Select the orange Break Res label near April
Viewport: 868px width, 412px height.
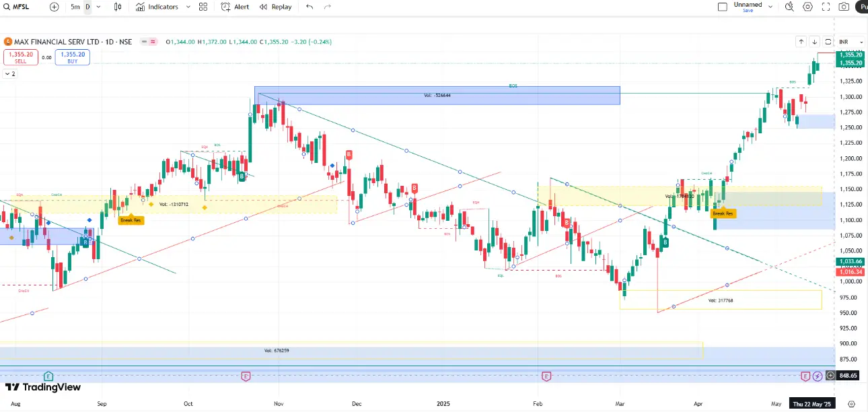[723, 213]
